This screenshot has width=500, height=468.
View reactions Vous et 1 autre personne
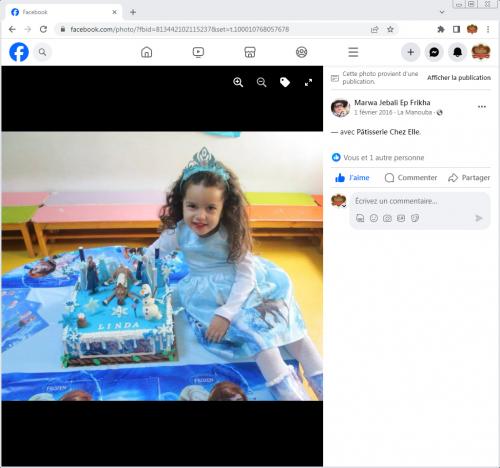[x=384, y=157]
